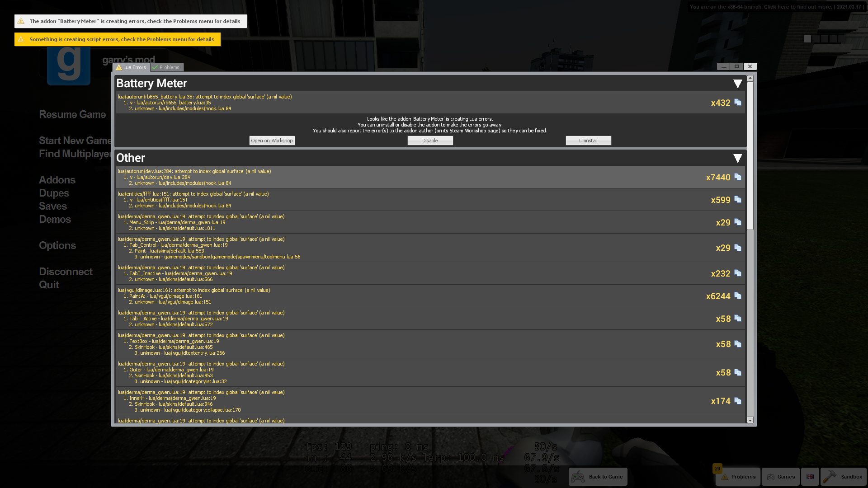Open addon on Workshop page
Viewport: 868px width, 488px height.
click(272, 140)
